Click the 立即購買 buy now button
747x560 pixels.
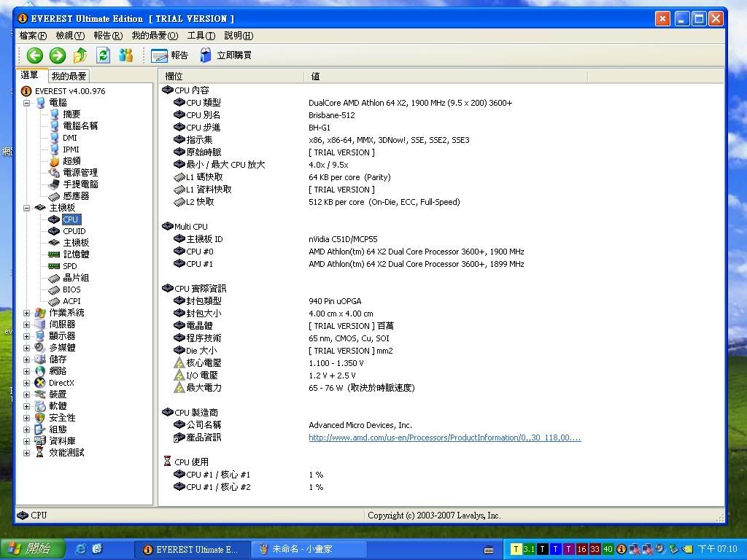click(226, 55)
